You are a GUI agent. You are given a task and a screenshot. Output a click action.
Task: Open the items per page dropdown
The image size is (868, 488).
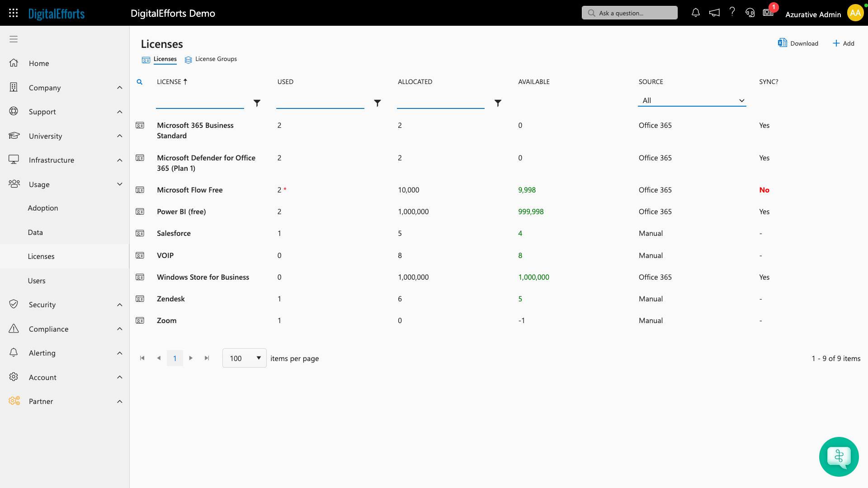(x=244, y=358)
